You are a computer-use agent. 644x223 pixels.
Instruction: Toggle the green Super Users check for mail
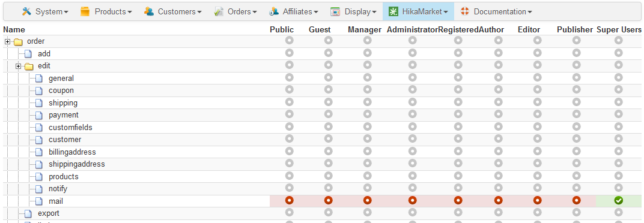tap(619, 200)
